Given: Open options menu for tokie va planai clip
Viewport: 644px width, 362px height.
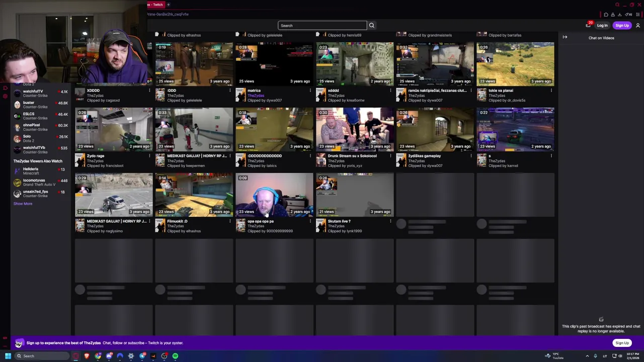Looking at the screenshot, I should point(551,90).
